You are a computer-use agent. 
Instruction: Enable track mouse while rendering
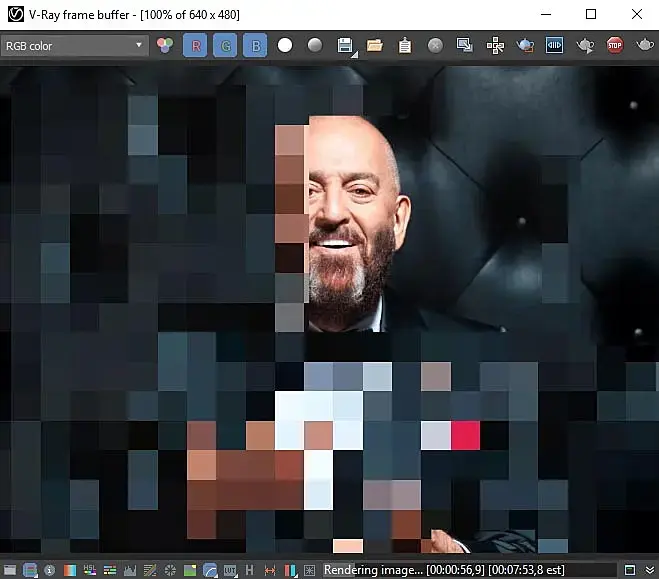pos(495,45)
